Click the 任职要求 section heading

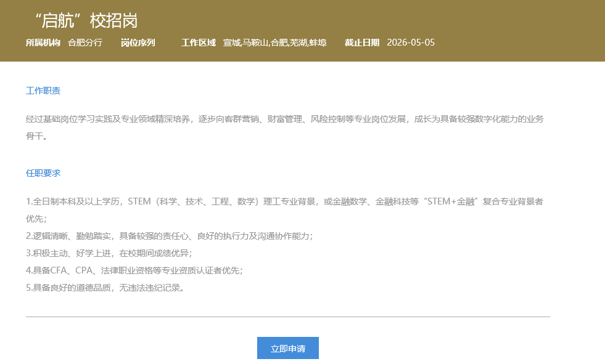click(43, 173)
